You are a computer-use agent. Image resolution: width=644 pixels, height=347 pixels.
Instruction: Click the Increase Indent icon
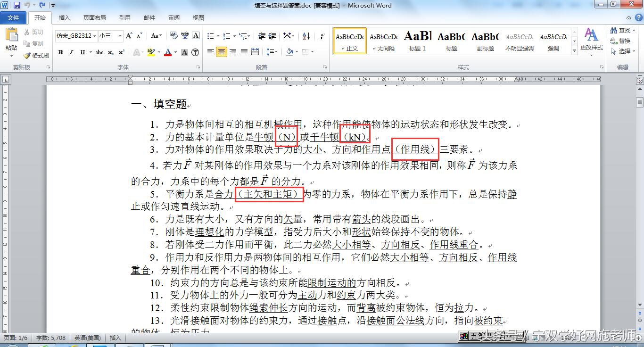(272, 36)
